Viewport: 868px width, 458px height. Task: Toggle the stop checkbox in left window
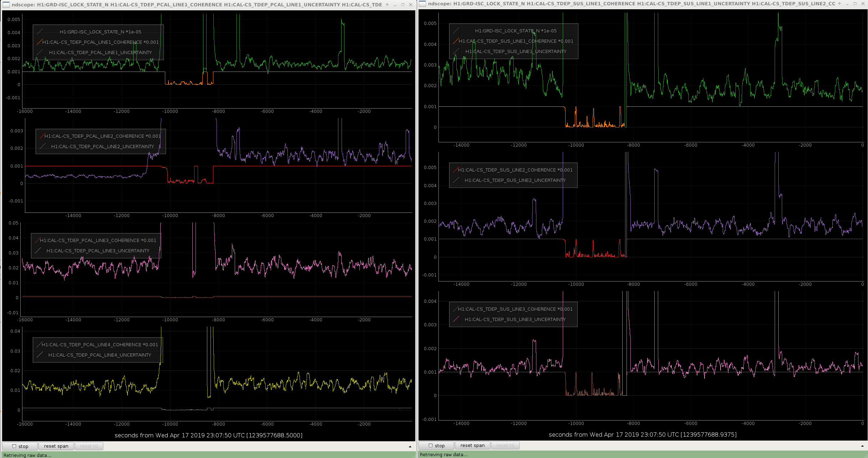pos(15,446)
